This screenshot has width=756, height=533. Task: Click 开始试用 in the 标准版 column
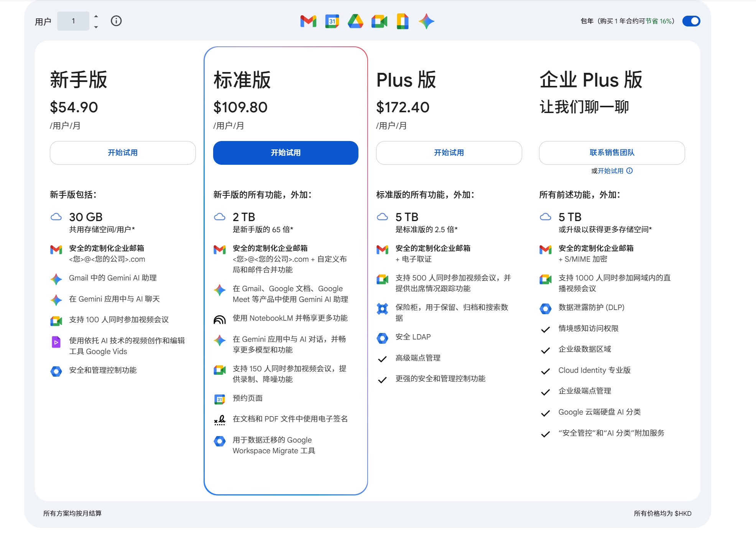coord(285,153)
